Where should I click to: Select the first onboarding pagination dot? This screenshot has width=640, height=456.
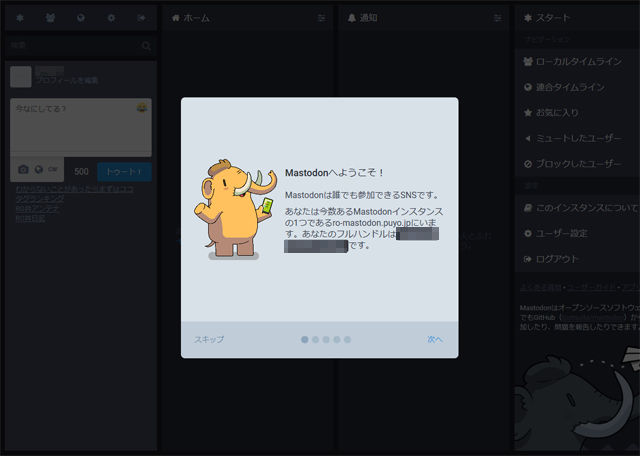(304, 340)
